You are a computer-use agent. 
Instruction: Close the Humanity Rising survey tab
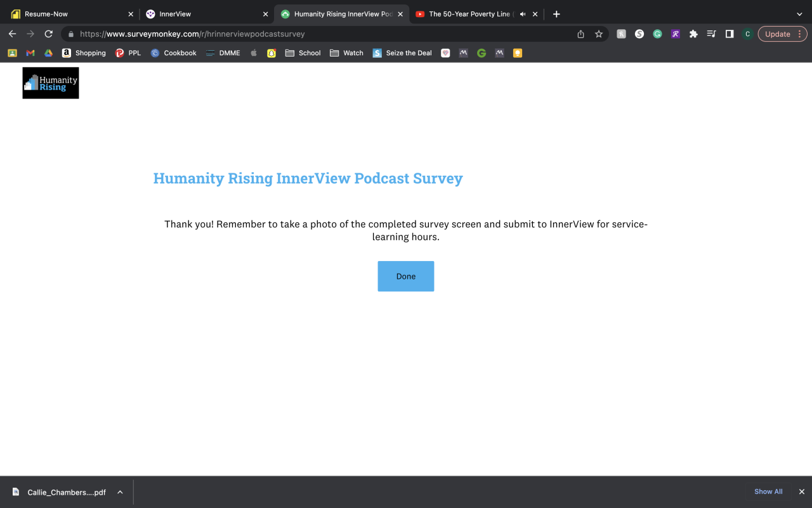tap(400, 14)
